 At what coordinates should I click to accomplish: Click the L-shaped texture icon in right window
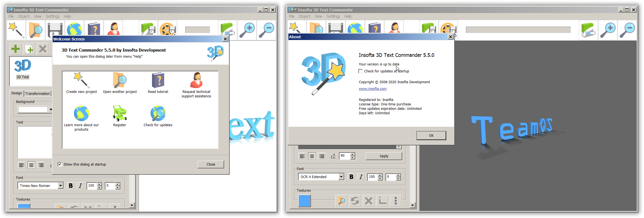click(x=382, y=201)
